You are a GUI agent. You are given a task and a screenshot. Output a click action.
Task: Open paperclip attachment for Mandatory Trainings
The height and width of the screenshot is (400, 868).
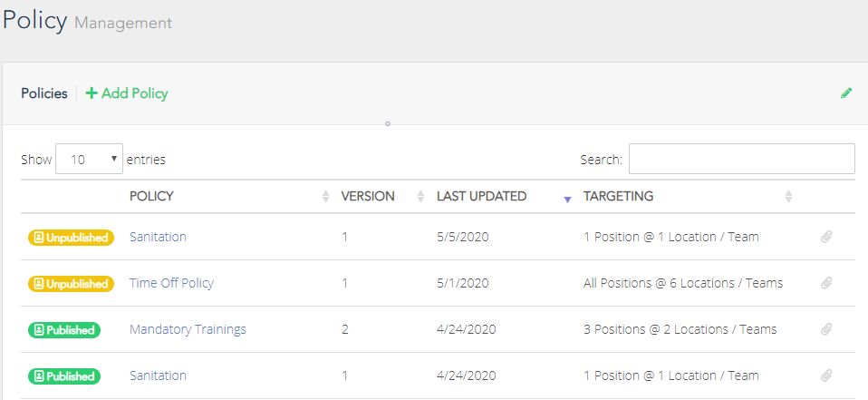coord(826,329)
